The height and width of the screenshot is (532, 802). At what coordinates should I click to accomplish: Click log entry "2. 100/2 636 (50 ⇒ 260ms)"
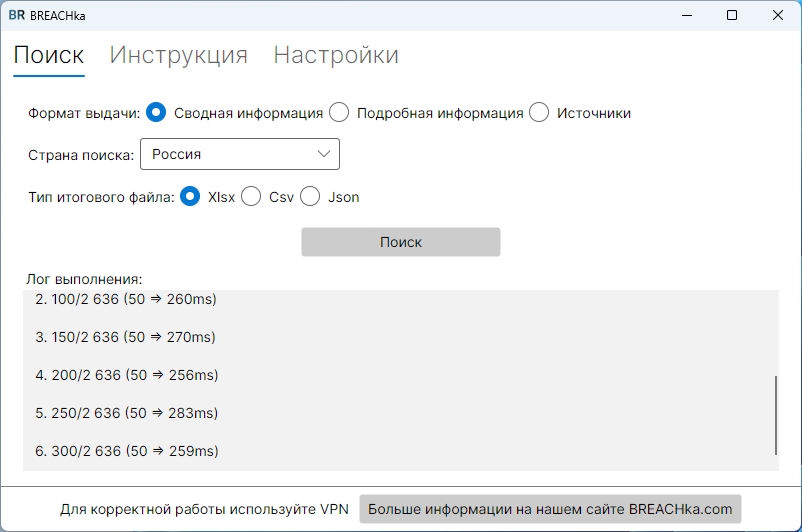126,299
